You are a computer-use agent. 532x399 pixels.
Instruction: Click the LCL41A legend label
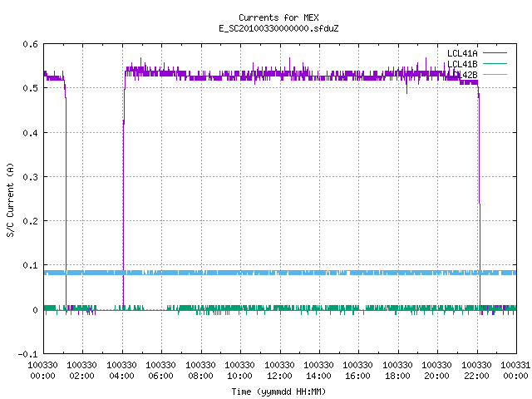click(x=462, y=53)
